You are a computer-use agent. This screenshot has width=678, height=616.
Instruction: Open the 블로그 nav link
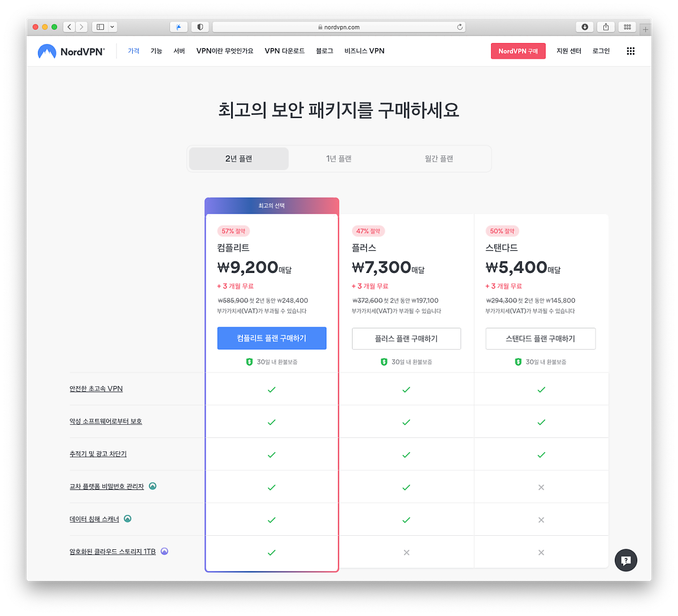click(x=324, y=51)
